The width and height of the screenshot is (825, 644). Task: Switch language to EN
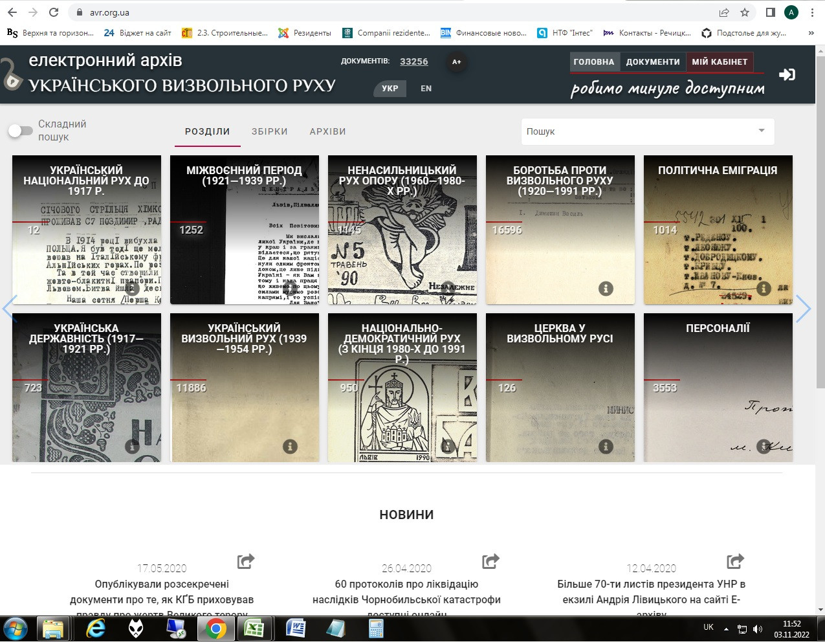pyautogui.click(x=426, y=89)
